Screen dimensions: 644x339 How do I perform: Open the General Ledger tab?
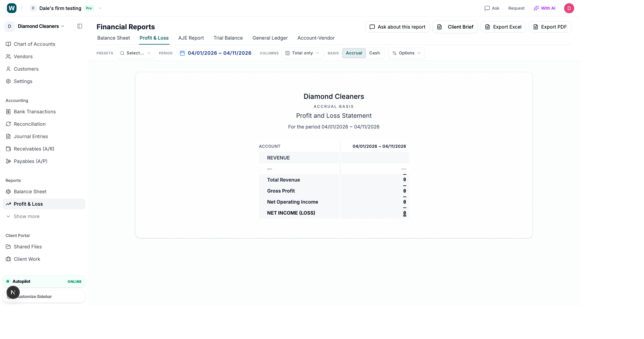click(270, 38)
